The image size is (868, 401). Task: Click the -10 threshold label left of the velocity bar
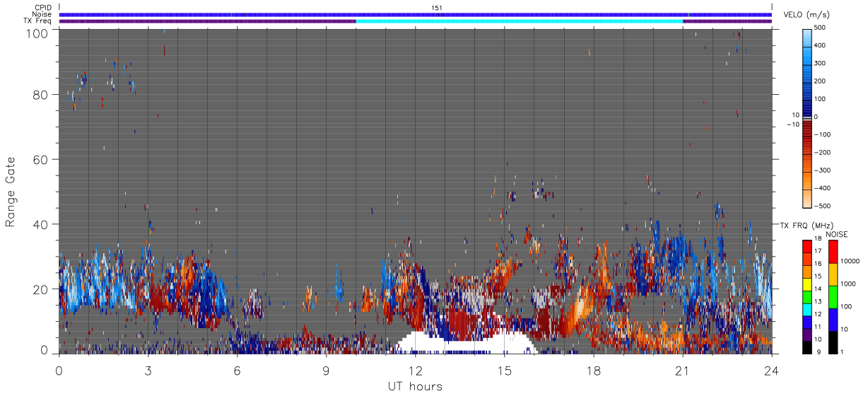792,124
